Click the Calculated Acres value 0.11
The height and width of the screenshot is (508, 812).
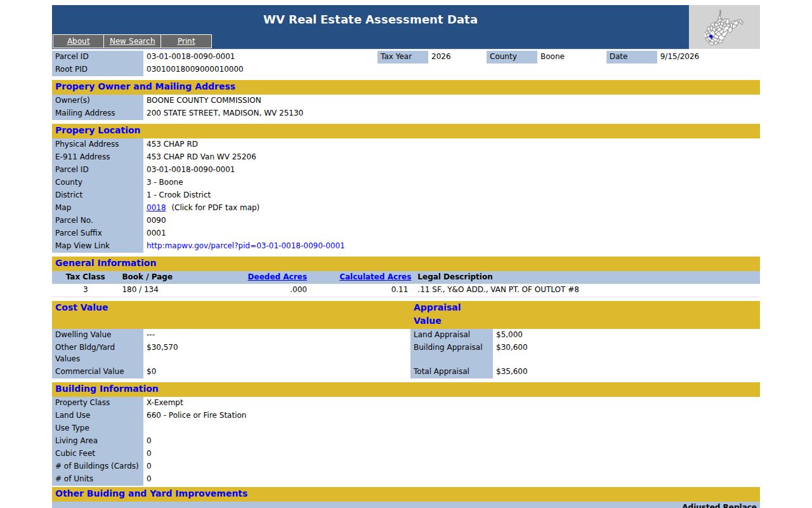click(x=400, y=290)
